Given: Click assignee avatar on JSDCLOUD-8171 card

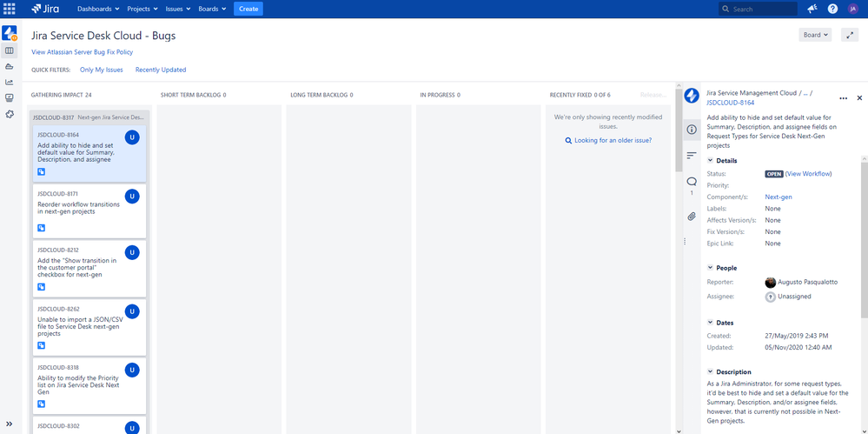Looking at the screenshot, I should [x=132, y=197].
